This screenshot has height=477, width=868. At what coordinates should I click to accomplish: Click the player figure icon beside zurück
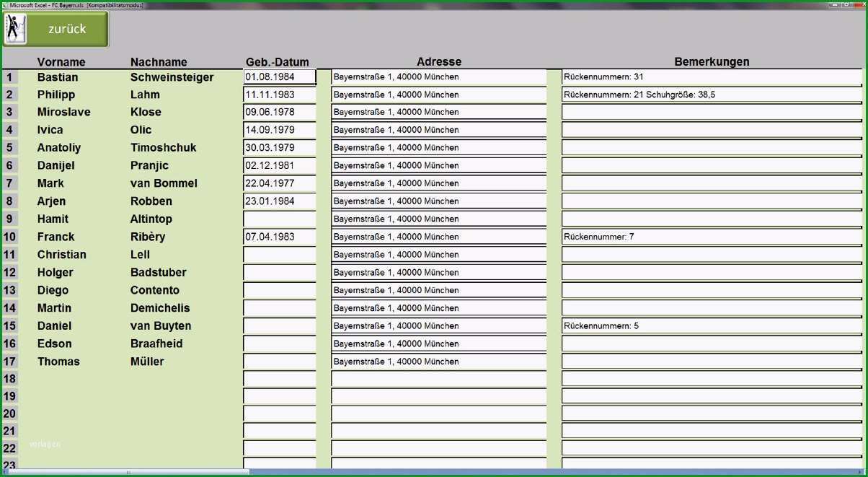[x=15, y=29]
